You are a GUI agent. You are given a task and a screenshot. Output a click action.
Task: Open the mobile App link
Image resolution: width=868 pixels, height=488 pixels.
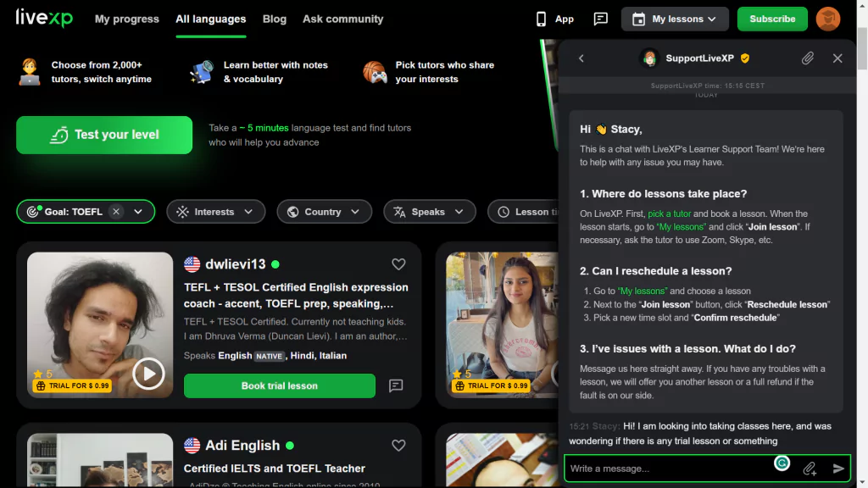point(555,19)
